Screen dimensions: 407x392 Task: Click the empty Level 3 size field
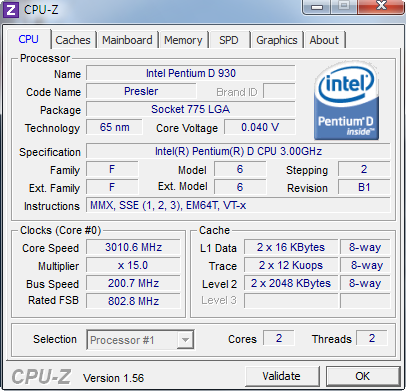[291, 301]
